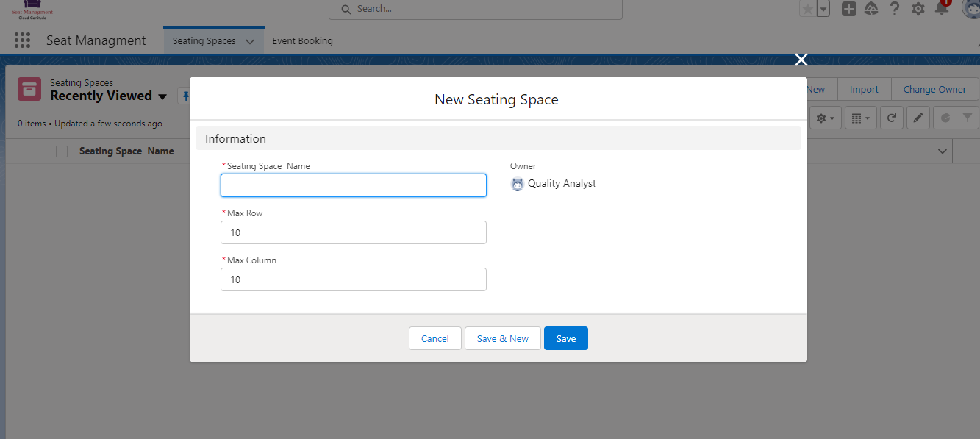Open the user profile avatar
Viewport: 980px width, 439px height.
972,9
